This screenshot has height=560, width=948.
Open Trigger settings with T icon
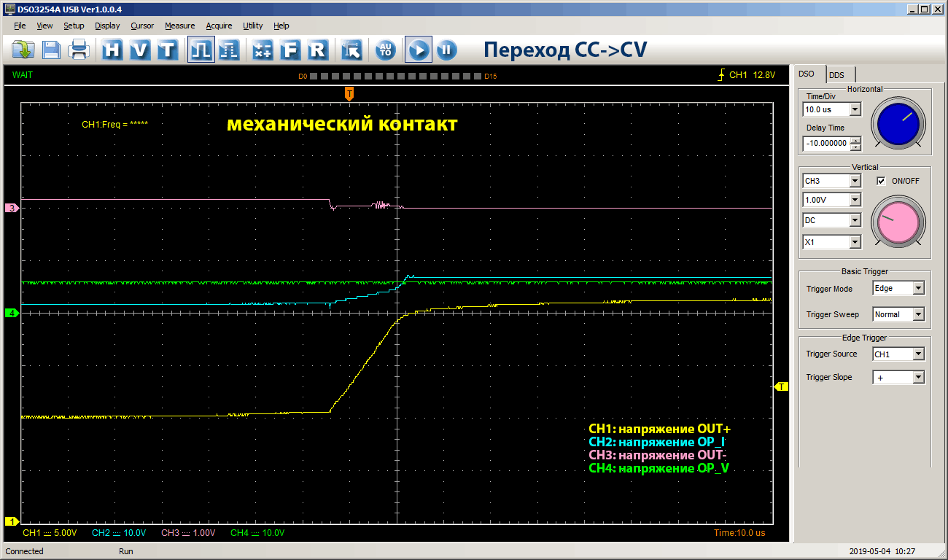point(168,50)
